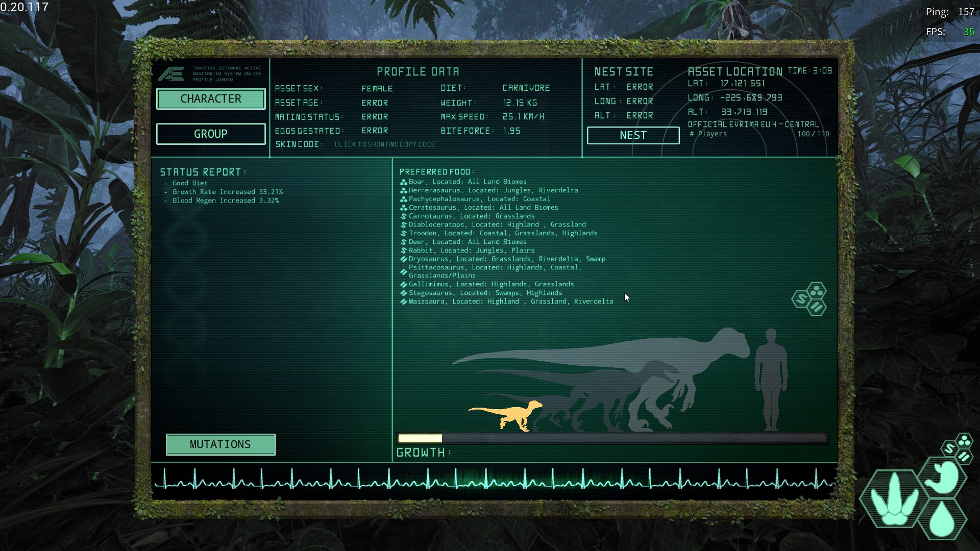Screen dimensions: 980x551
Task: Click the water drop thirst icon
Action: pyautogui.click(x=942, y=519)
